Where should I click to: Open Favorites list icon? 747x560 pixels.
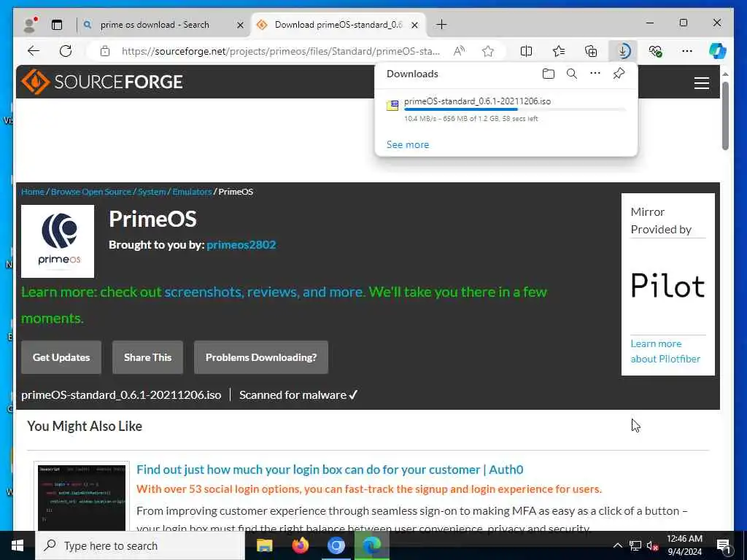coord(558,51)
